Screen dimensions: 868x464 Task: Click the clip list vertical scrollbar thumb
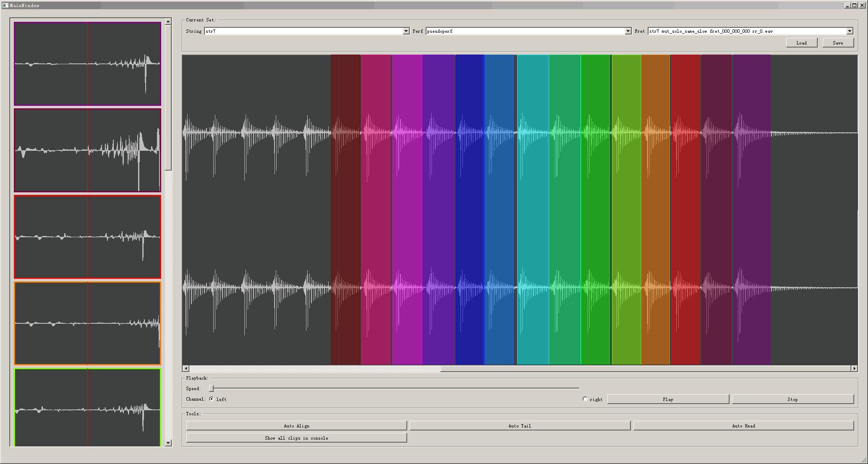click(x=168, y=97)
